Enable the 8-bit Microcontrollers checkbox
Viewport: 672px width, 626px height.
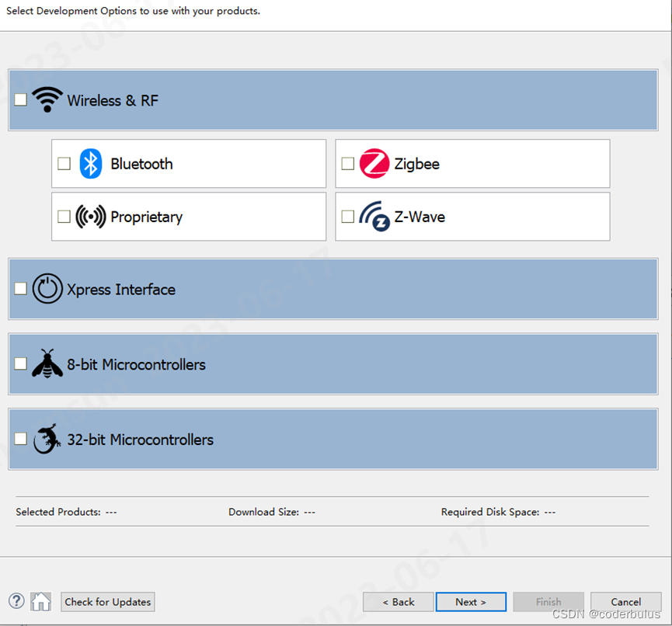point(20,363)
